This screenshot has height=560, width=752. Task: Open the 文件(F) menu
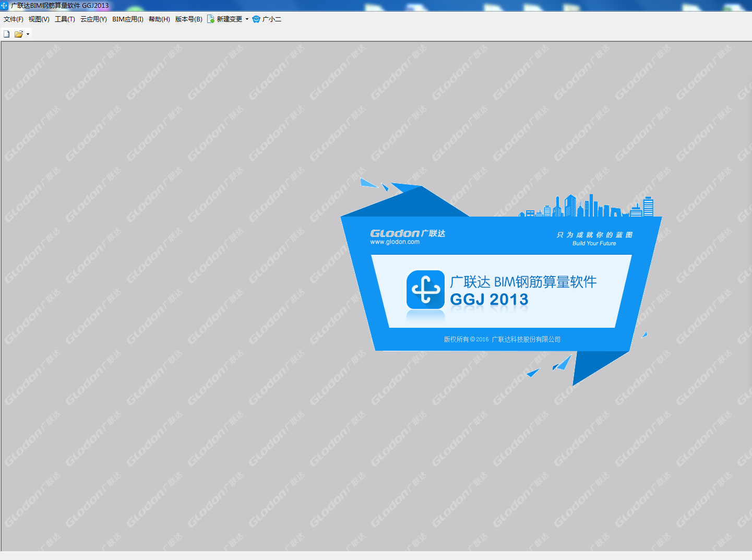(13, 19)
